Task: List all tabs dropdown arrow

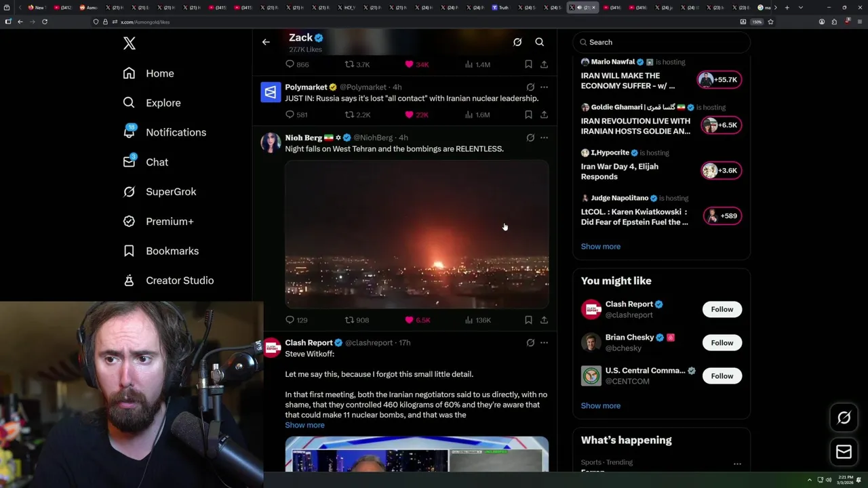Action: point(801,7)
